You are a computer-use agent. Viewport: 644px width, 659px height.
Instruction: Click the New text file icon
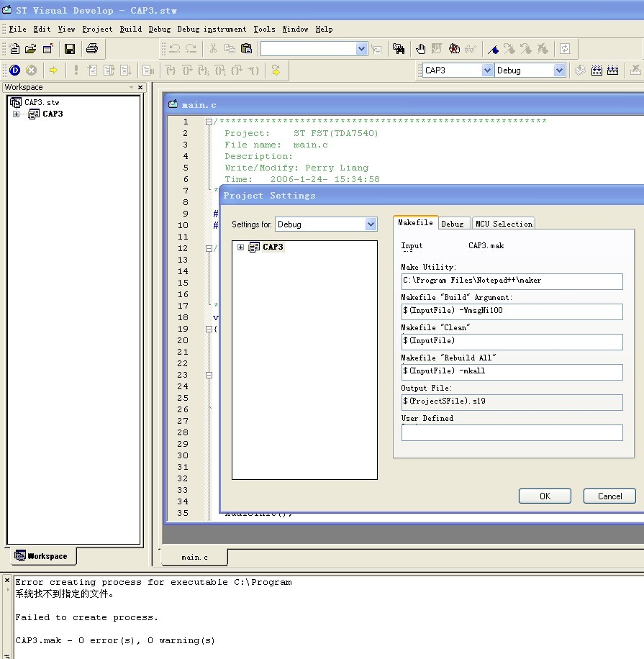coord(14,49)
